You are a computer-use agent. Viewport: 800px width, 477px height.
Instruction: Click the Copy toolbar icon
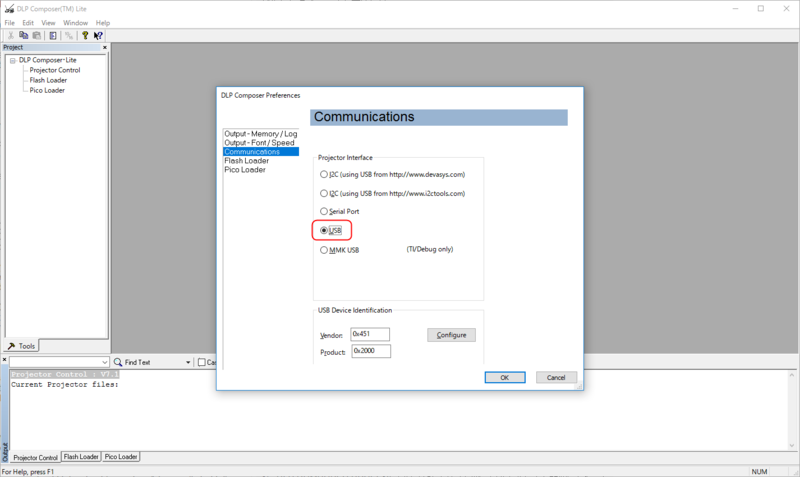[23, 35]
